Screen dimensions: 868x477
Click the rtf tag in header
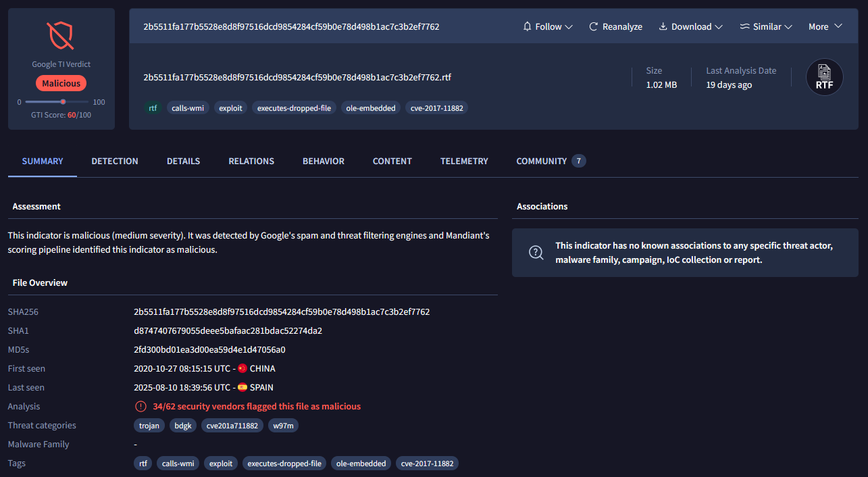pyautogui.click(x=153, y=107)
